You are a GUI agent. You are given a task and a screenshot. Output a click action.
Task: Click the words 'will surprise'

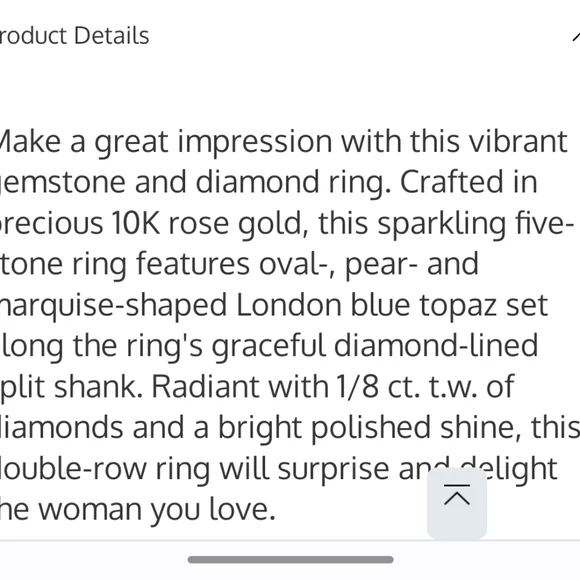tap(304, 469)
